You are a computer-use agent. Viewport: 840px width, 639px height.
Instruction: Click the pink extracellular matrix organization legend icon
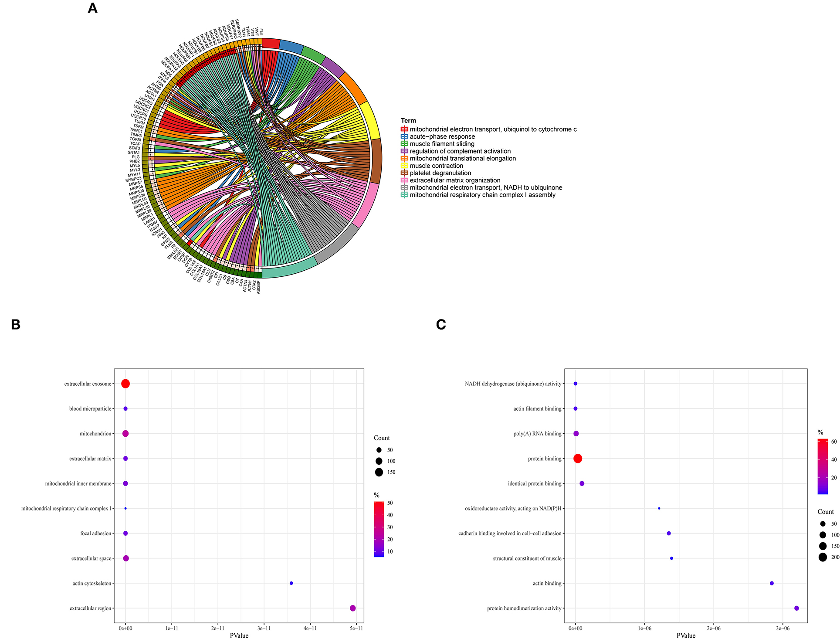click(x=404, y=180)
